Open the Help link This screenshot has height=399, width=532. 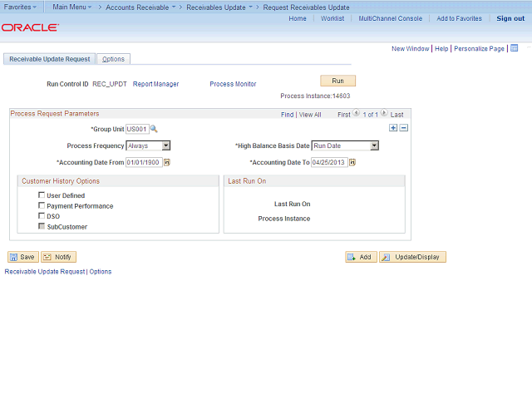pos(441,48)
